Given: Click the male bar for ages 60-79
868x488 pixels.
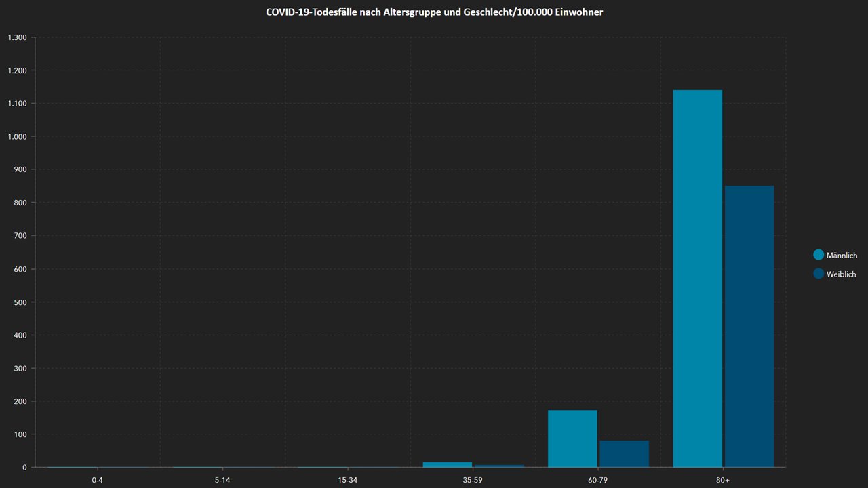Looking at the screenshot, I should 572,439.
